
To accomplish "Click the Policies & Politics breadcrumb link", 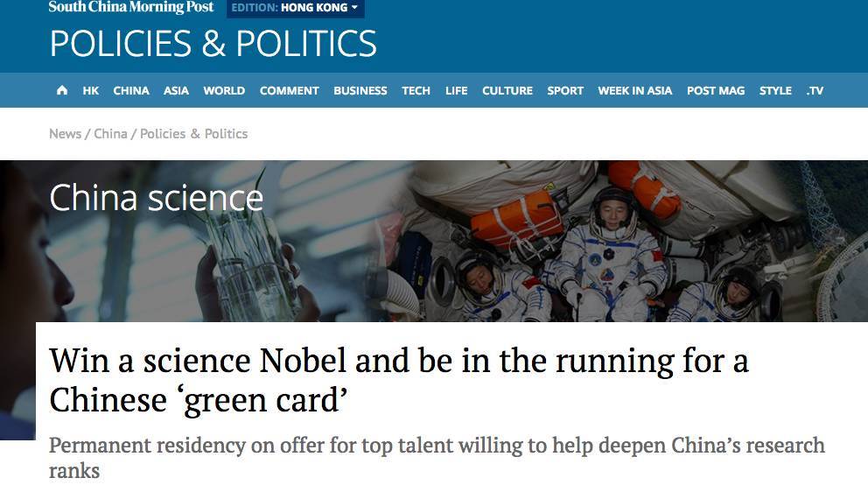I will (193, 134).
